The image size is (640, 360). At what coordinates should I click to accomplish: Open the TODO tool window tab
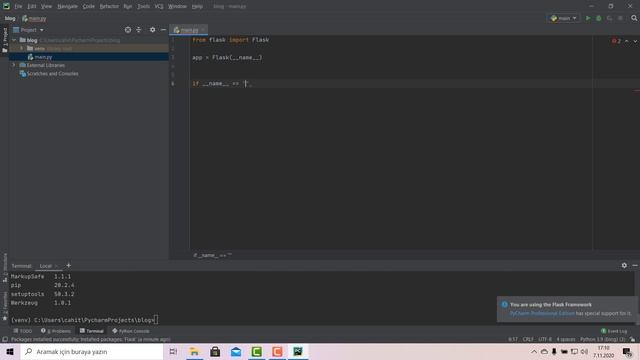[22, 331]
